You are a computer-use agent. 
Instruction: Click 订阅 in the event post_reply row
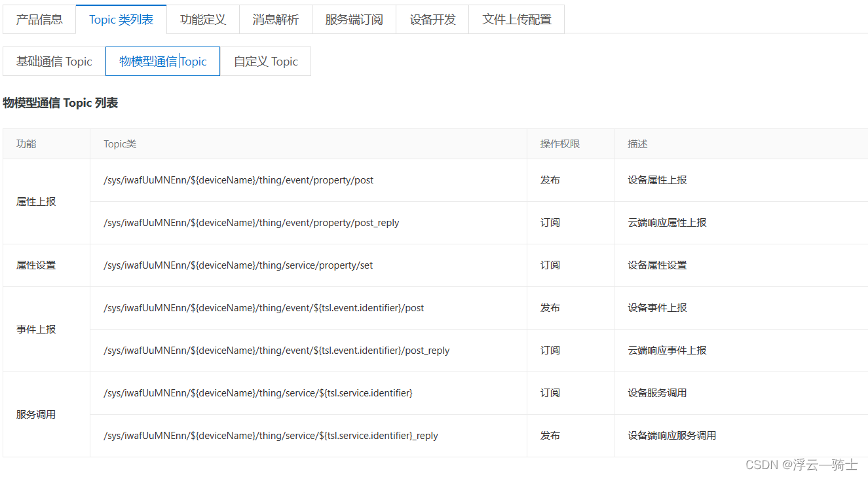550,351
